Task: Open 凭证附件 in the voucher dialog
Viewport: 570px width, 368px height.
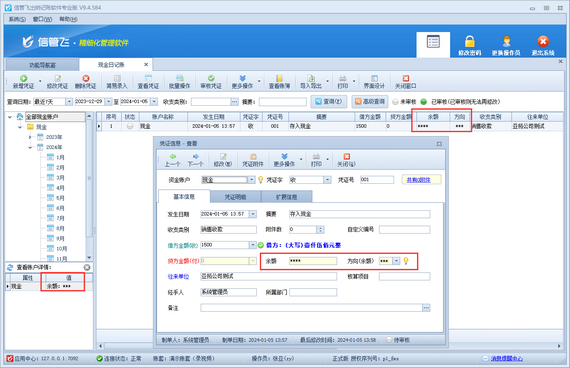Action: [253, 160]
